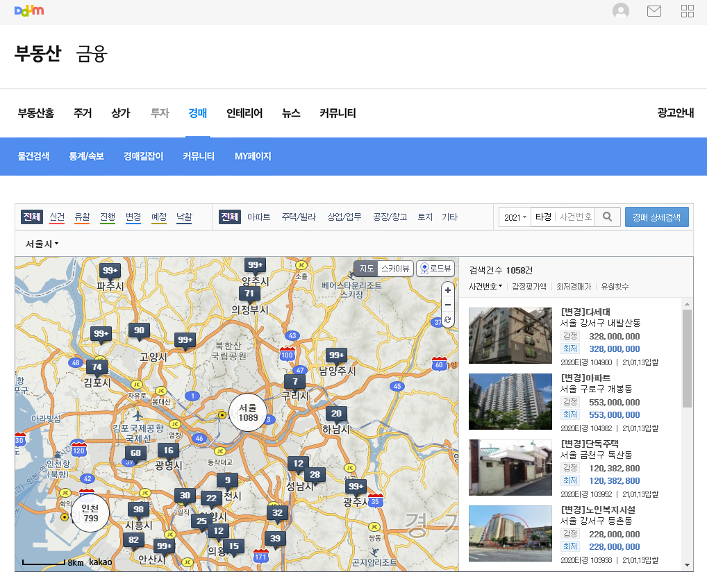Screen dimensions: 707x588
Task: Click the 사건번호 case number input field
Action: point(575,217)
